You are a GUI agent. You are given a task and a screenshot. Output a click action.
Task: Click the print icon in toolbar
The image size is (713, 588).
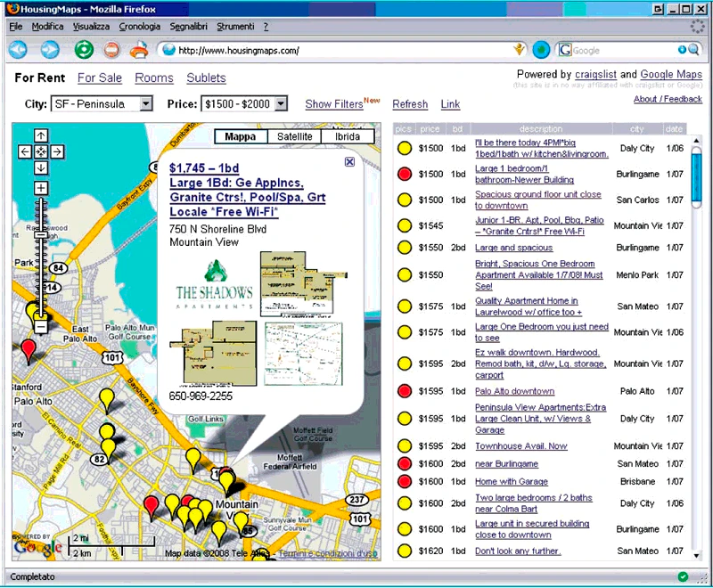pos(139,50)
